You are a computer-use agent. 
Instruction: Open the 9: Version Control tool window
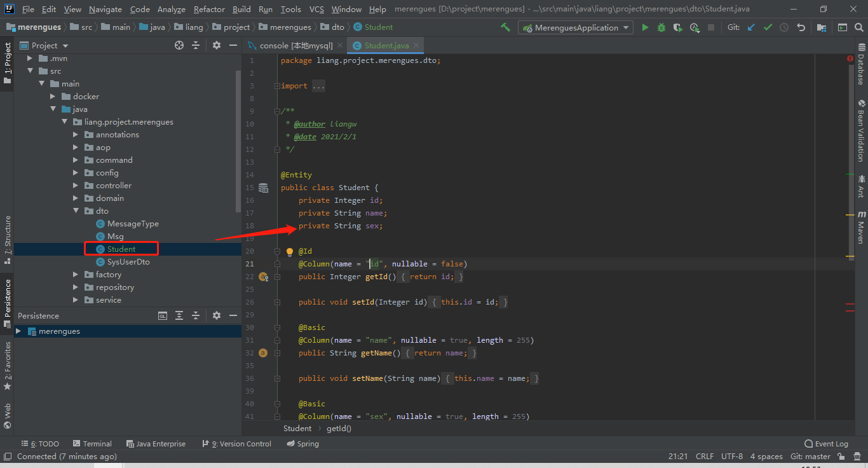[236, 444]
